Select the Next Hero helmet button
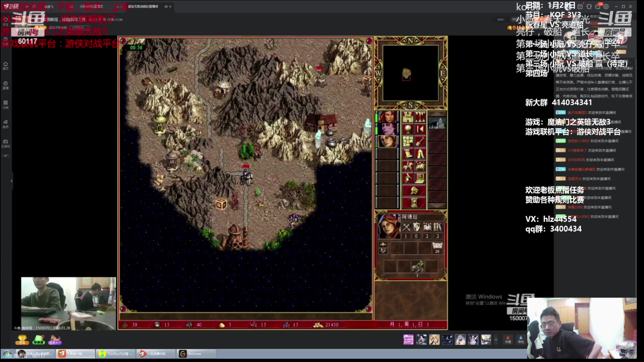 pos(414,191)
